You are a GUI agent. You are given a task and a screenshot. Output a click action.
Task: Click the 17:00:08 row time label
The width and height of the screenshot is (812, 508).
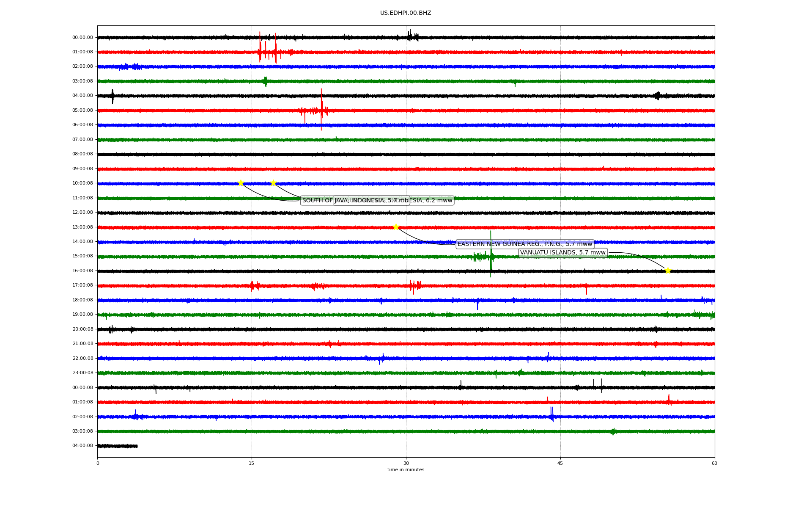tap(82, 285)
